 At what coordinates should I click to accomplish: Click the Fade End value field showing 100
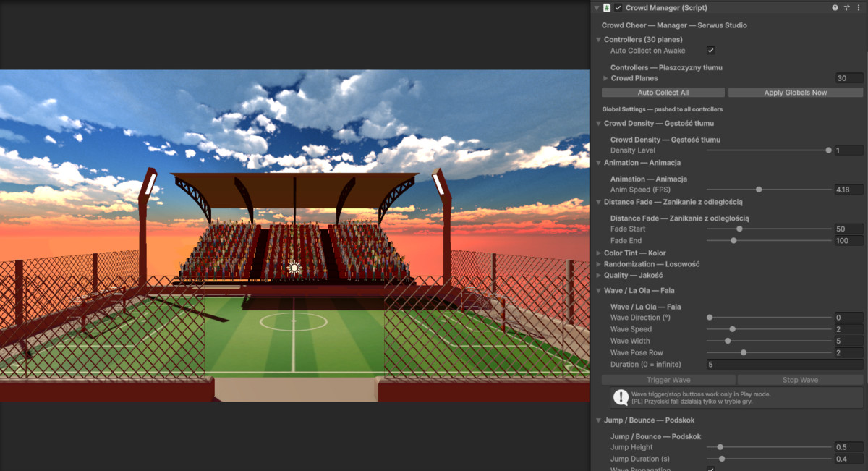(x=849, y=240)
